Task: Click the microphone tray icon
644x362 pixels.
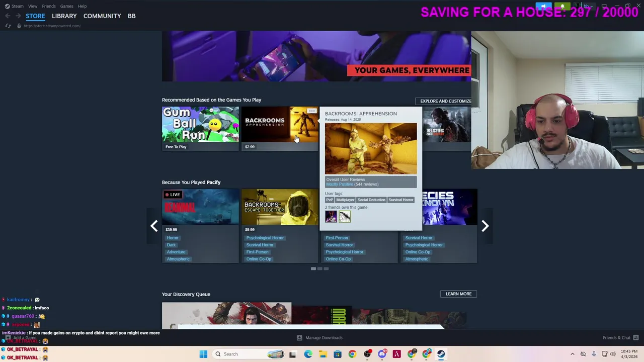Action: 594,354
